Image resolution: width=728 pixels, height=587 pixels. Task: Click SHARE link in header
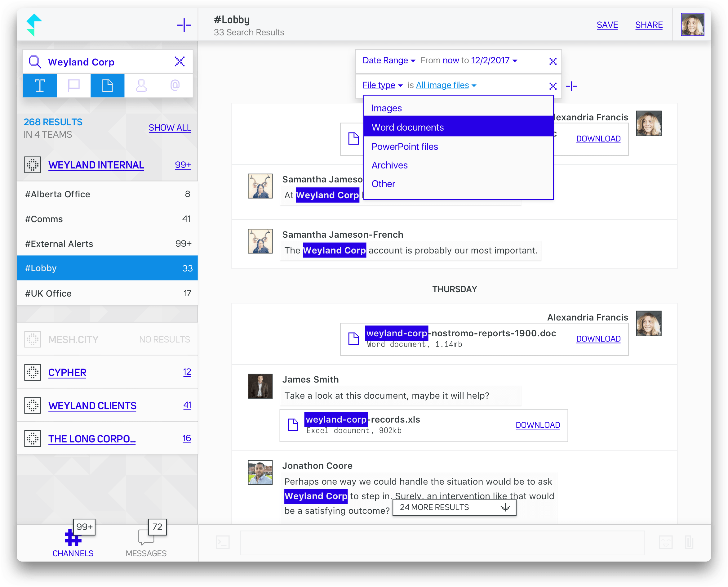pyautogui.click(x=649, y=25)
